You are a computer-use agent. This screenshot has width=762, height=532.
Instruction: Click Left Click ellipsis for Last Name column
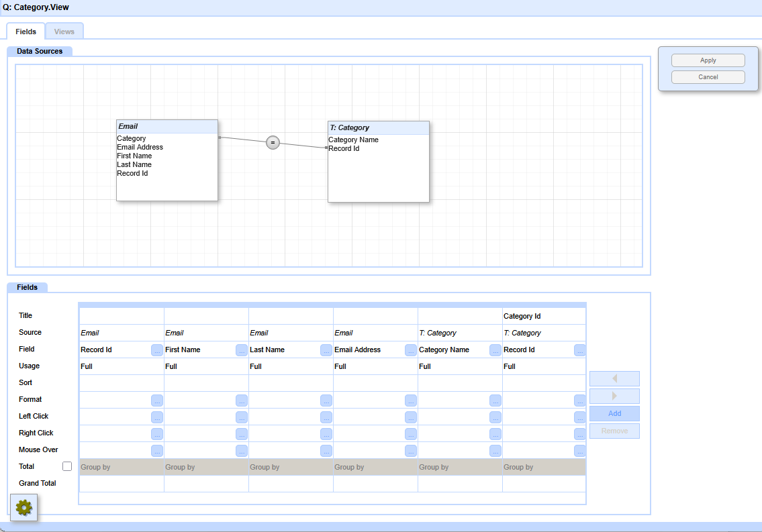point(326,417)
